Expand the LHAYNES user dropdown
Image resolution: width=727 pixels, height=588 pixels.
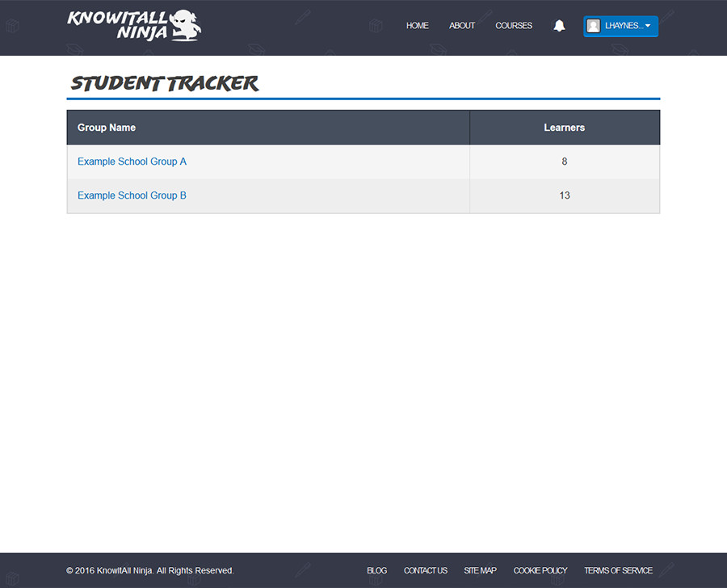tap(620, 26)
